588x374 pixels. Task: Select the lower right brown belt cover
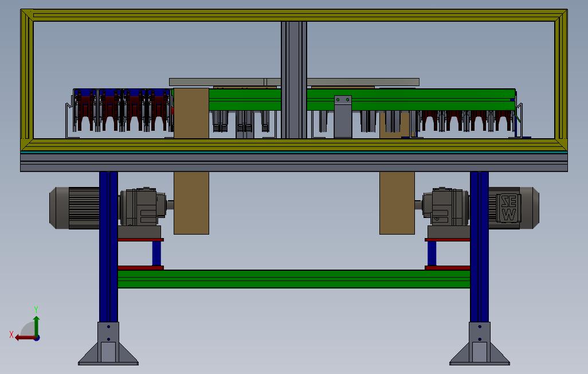click(397, 203)
